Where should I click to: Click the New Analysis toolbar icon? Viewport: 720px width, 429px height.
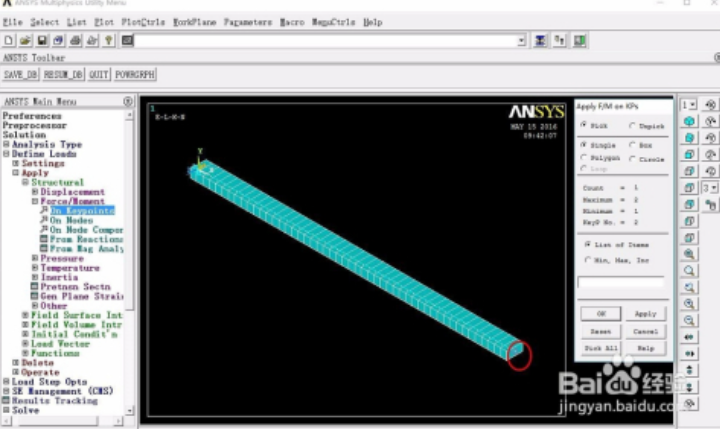(x=8, y=40)
